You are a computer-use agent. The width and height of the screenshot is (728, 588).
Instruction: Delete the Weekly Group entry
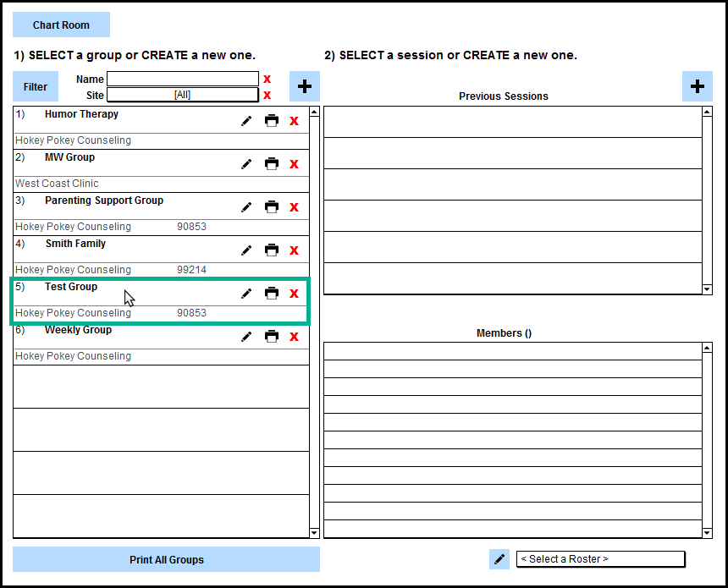pyautogui.click(x=294, y=337)
